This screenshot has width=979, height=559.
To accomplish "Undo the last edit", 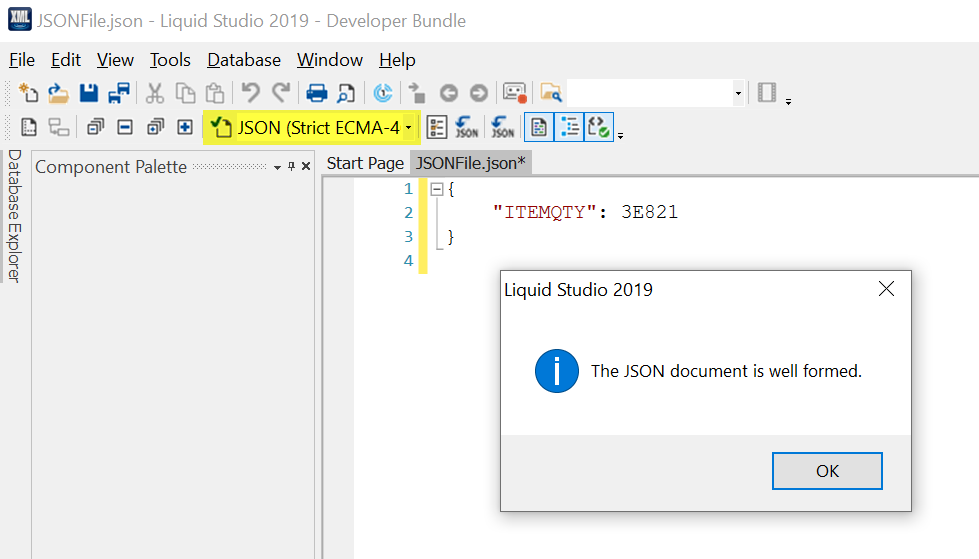I will (251, 93).
